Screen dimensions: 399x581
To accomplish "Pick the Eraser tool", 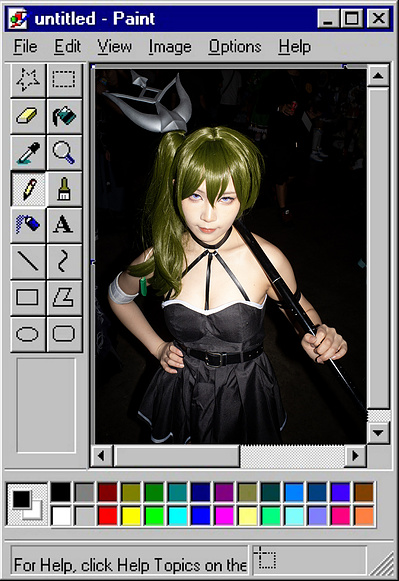I will (x=28, y=116).
